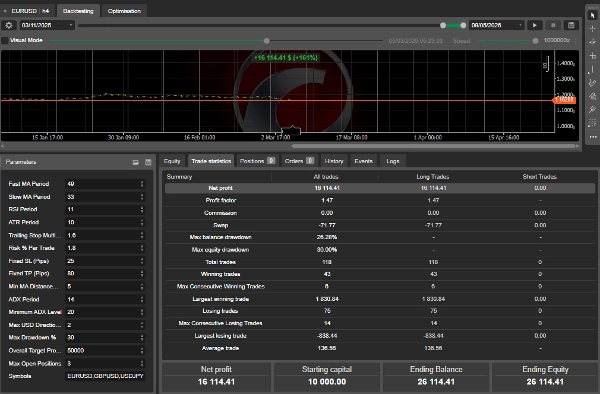600x394 pixels.
Task: Adjust Fast MA Period stepper arrows
Action: [142, 184]
